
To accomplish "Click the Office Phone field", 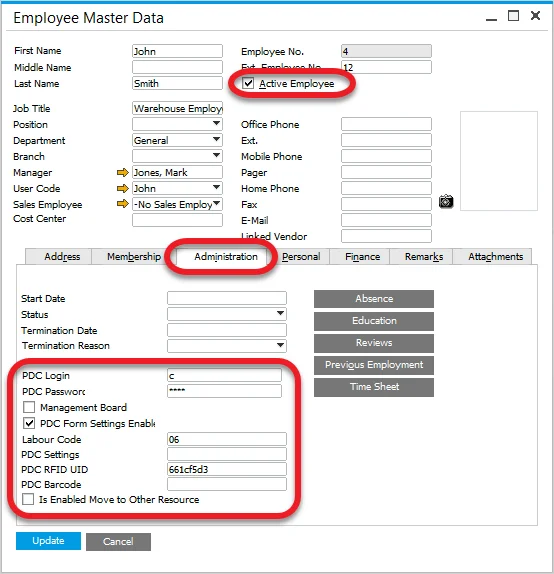I will [x=386, y=124].
